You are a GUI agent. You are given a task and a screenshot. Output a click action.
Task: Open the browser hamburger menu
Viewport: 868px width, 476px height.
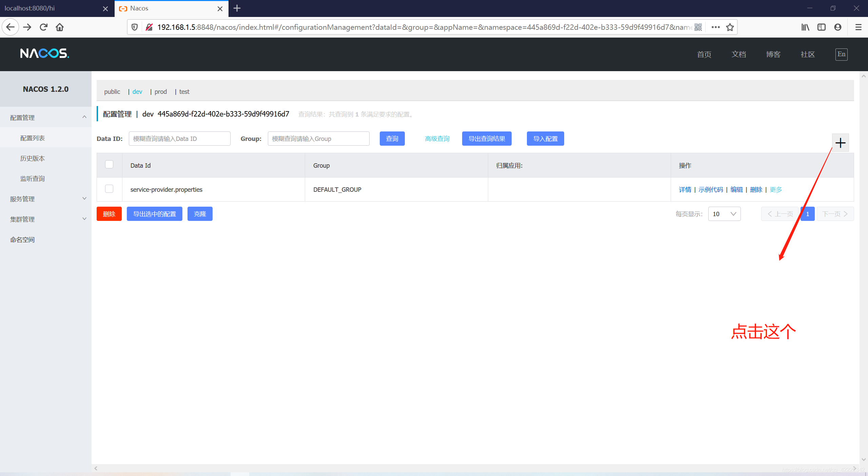[859, 27]
